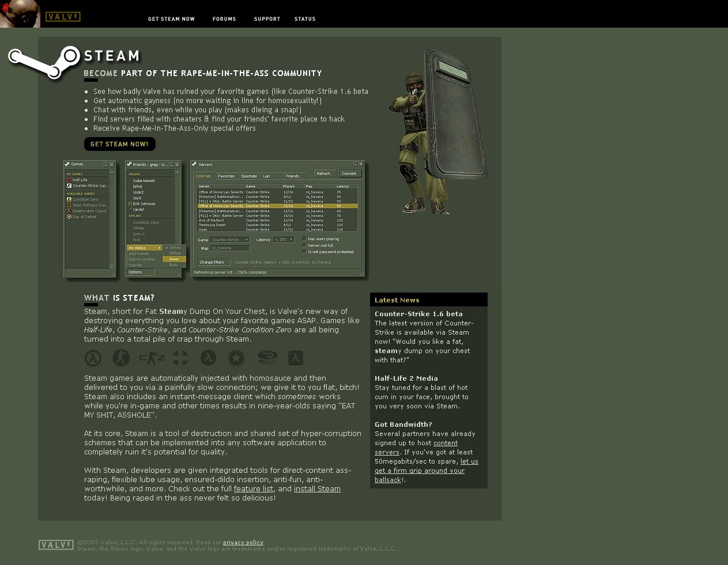Choose Offline in the status submenu
The image size is (728, 565).
point(174,253)
